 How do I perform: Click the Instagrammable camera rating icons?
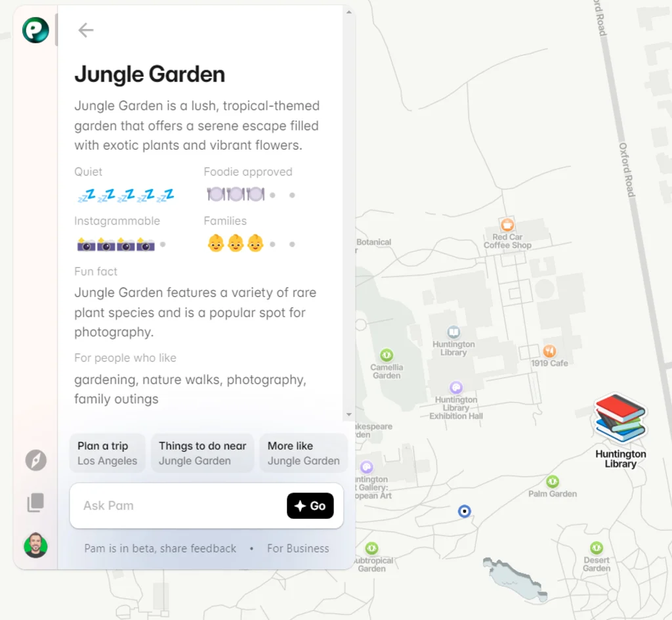[x=121, y=244]
